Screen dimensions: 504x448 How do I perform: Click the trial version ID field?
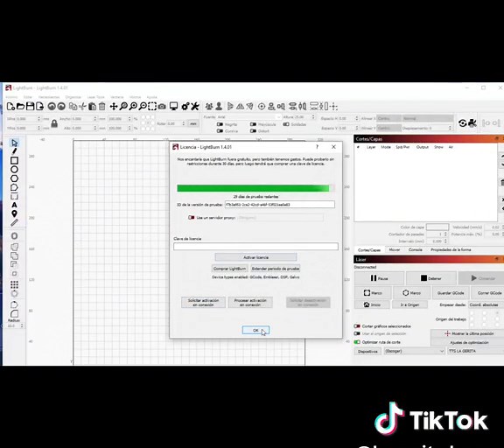(280, 205)
